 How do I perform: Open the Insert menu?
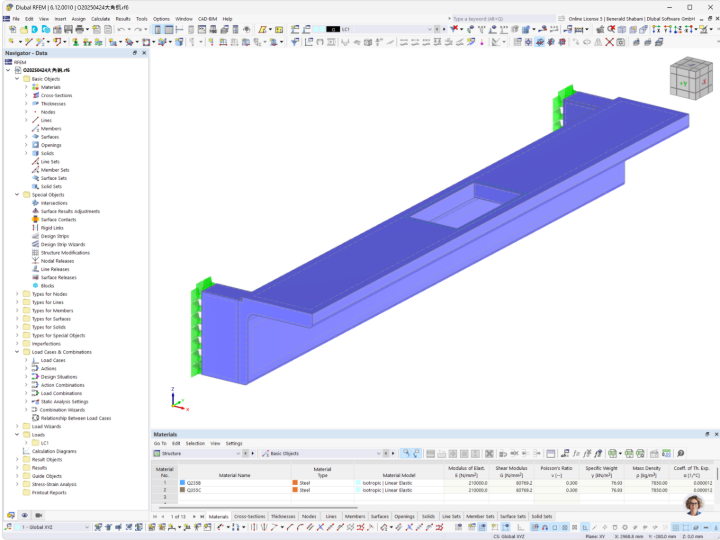(60, 19)
